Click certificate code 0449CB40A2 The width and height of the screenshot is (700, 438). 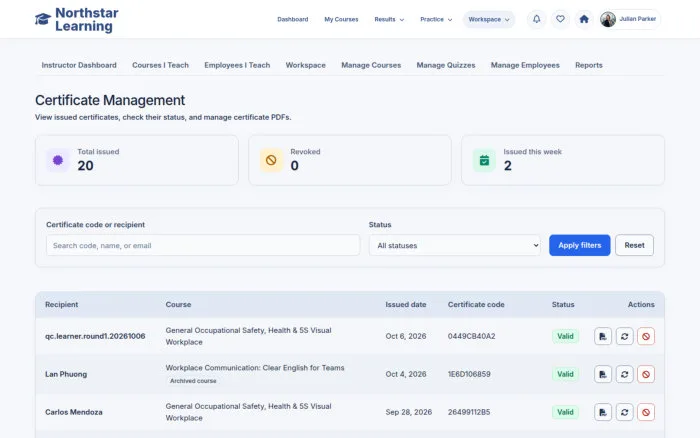coord(471,336)
